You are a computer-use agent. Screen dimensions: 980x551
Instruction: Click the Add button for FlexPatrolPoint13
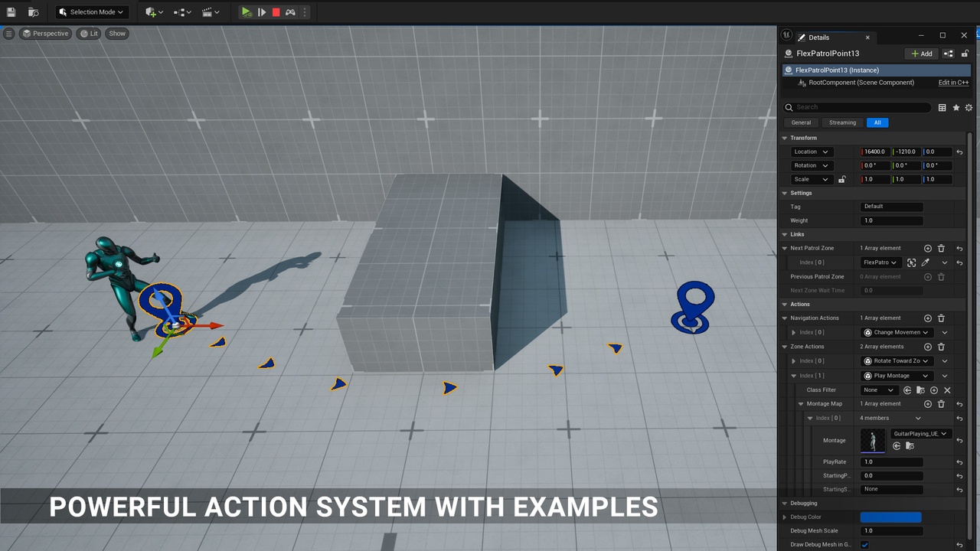point(920,54)
